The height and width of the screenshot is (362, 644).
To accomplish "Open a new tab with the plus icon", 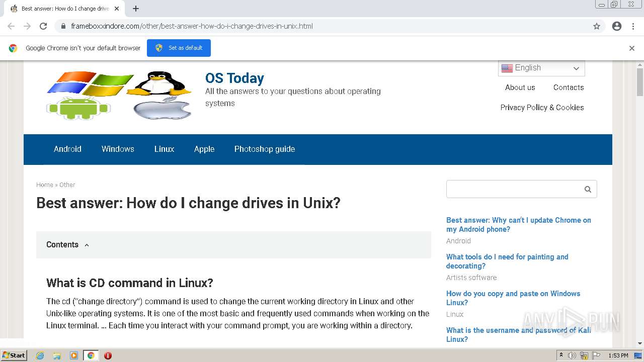I will 136,9.
